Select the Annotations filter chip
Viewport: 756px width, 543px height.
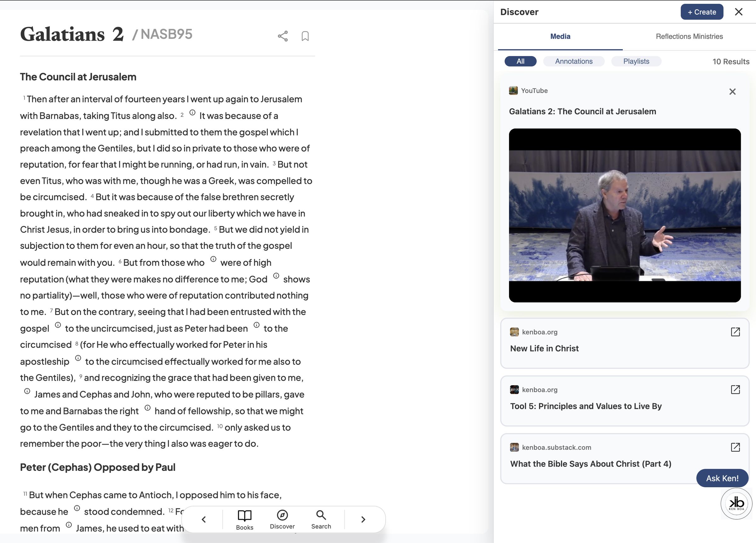click(574, 61)
